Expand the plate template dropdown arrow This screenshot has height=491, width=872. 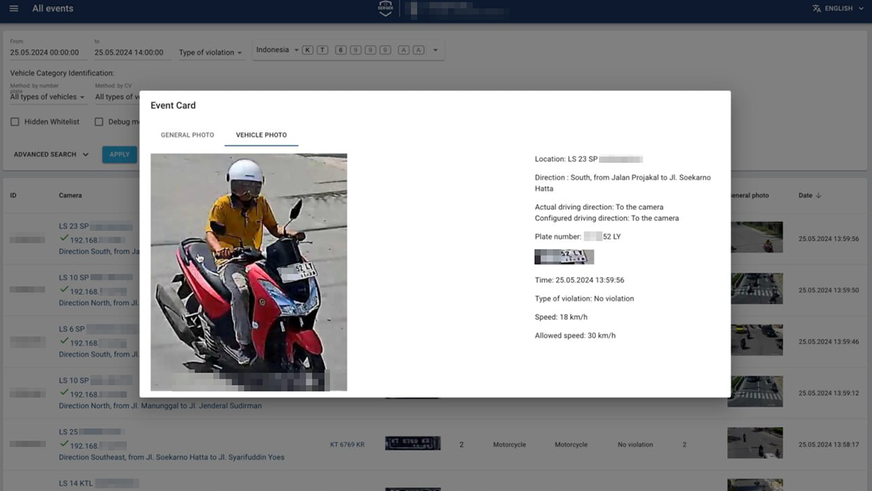(x=435, y=50)
